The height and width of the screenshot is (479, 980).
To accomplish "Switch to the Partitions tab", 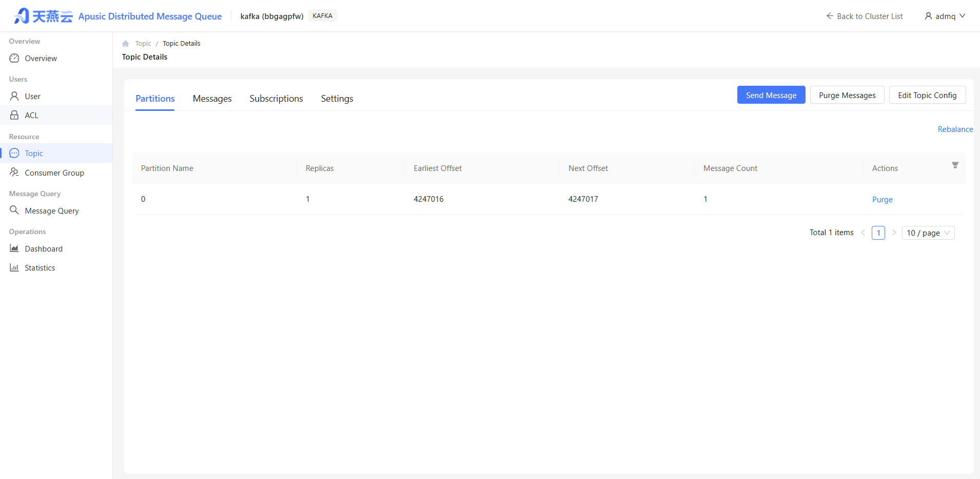I will 155,99.
